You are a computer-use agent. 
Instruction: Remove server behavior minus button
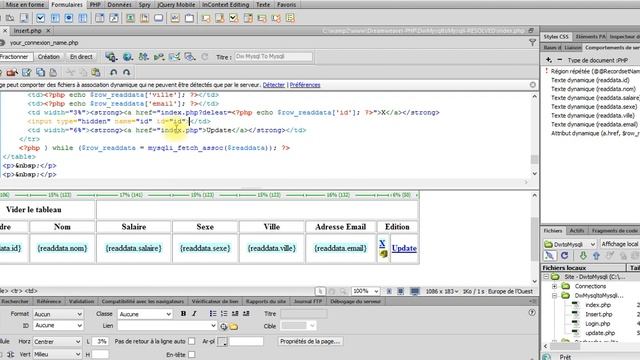pos(560,60)
